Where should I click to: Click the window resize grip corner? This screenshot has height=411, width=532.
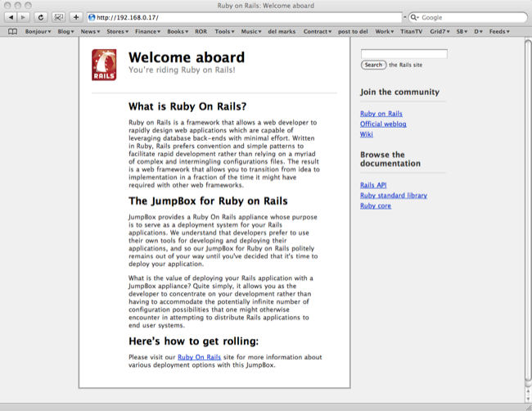click(x=528, y=407)
